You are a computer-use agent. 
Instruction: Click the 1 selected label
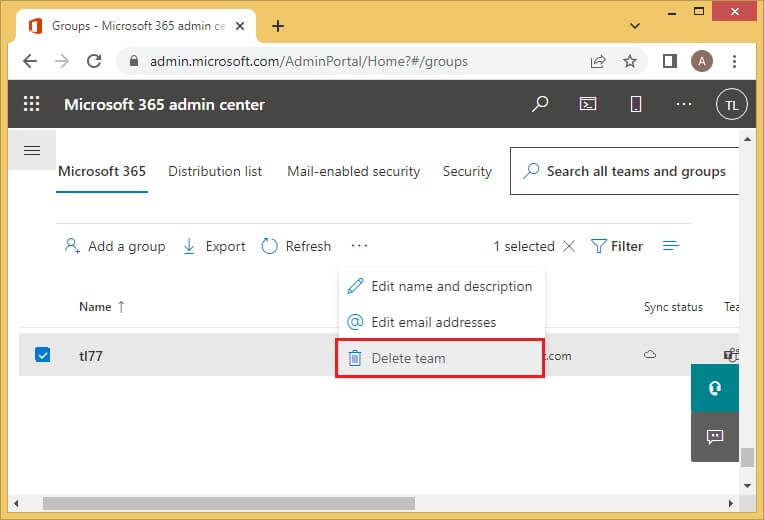[x=524, y=246]
